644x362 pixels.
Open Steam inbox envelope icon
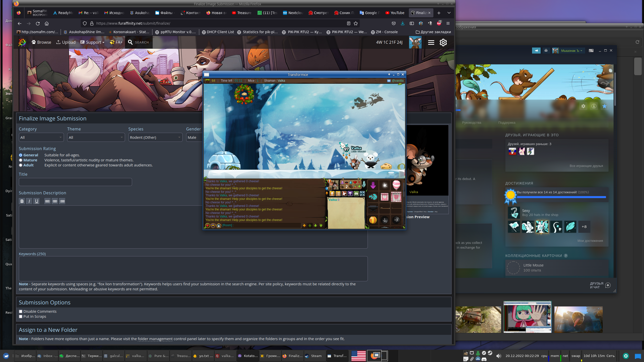[x=546, y=51]
